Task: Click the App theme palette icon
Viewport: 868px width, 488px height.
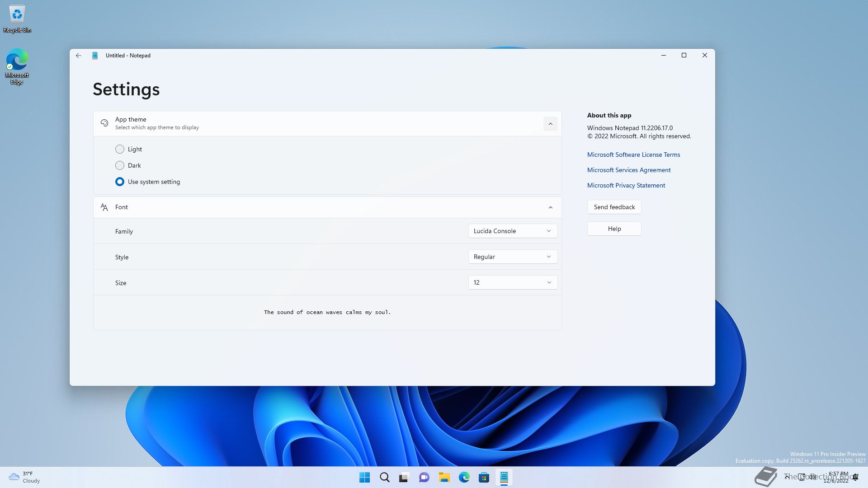Action: pos(104,123)
